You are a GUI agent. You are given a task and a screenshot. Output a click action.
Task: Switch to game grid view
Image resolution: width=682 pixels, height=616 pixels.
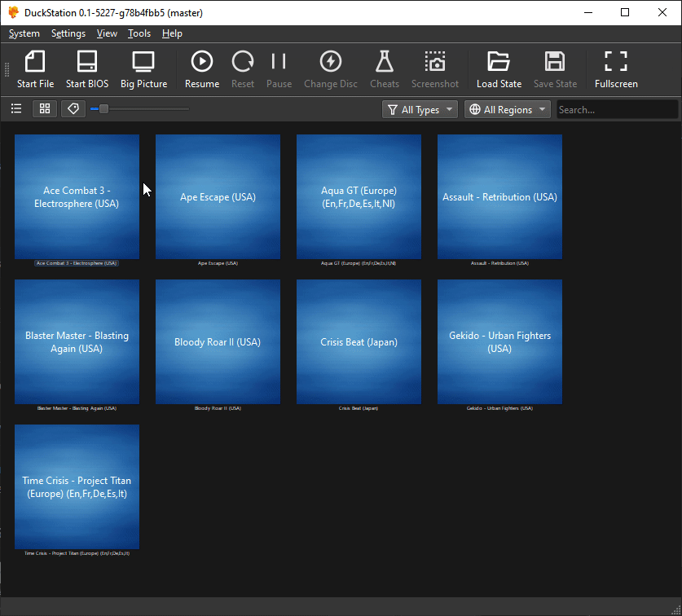coord(45,108)
